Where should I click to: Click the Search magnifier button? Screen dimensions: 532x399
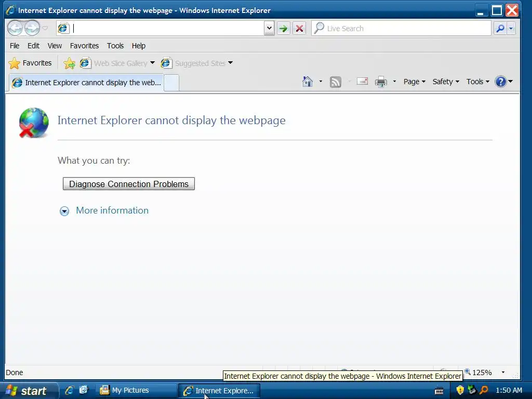coord(500,28)
